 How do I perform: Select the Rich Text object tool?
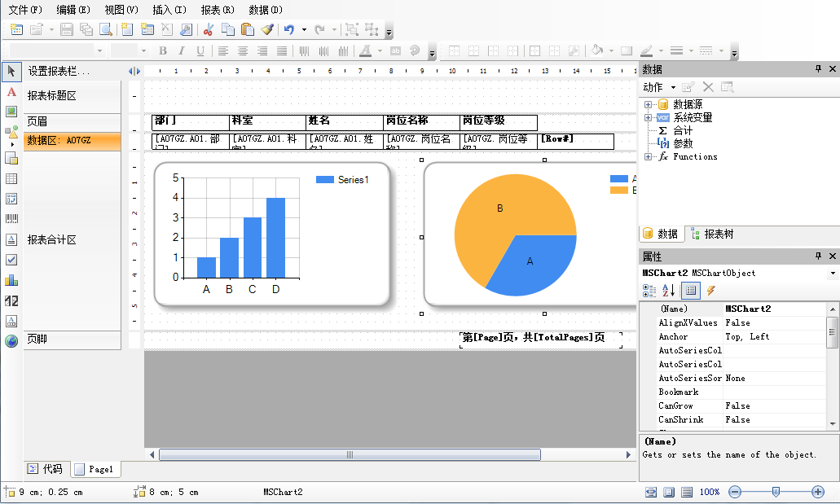tap(11, 239)
